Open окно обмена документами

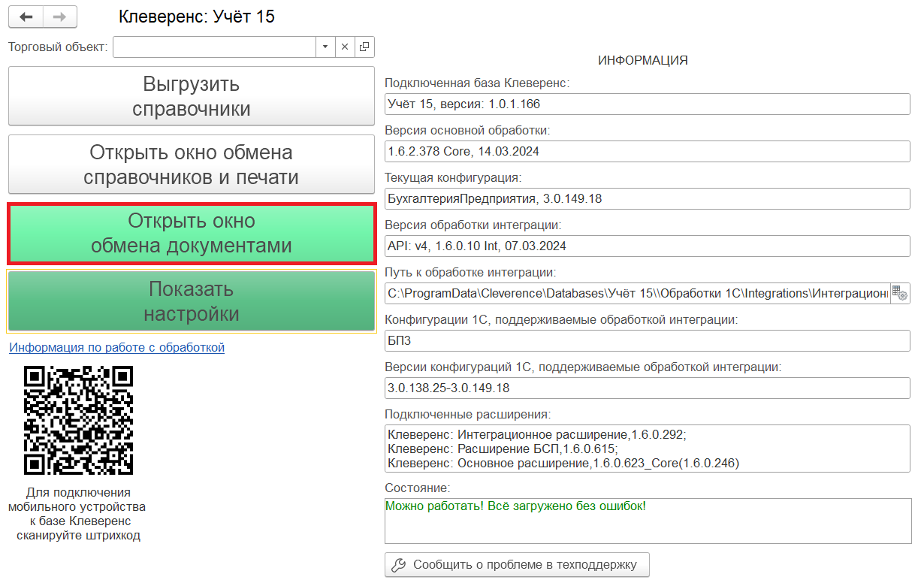pos(192,233)
